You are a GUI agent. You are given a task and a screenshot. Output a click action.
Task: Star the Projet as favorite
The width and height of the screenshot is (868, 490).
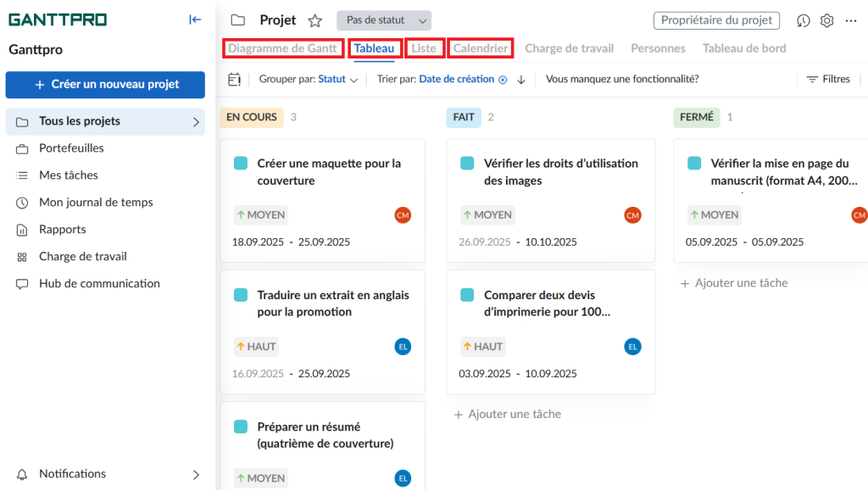(313, 19)
